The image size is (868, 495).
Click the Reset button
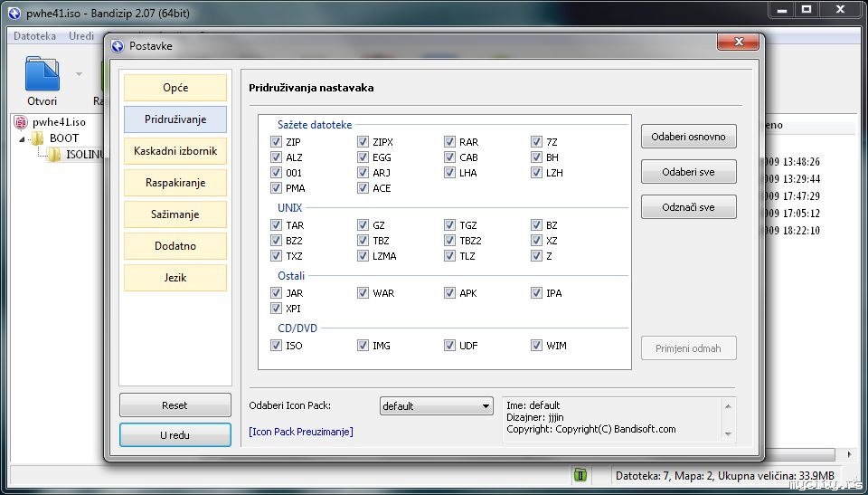[x=175, y=405]
